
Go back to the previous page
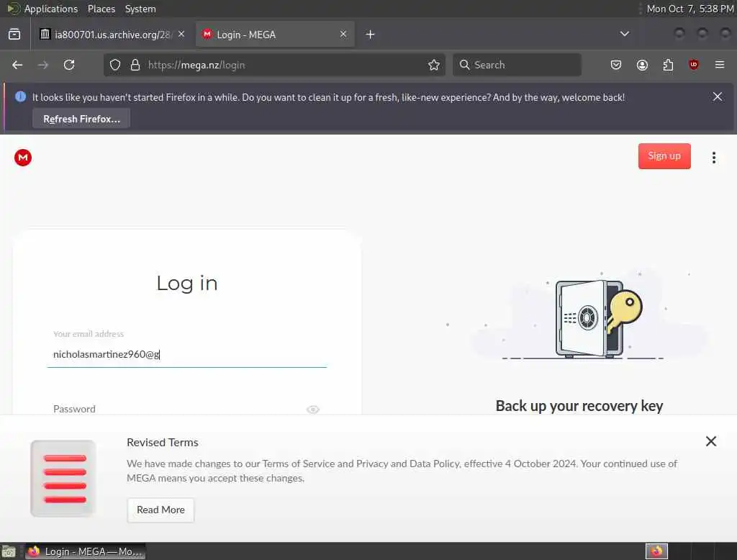17,65
